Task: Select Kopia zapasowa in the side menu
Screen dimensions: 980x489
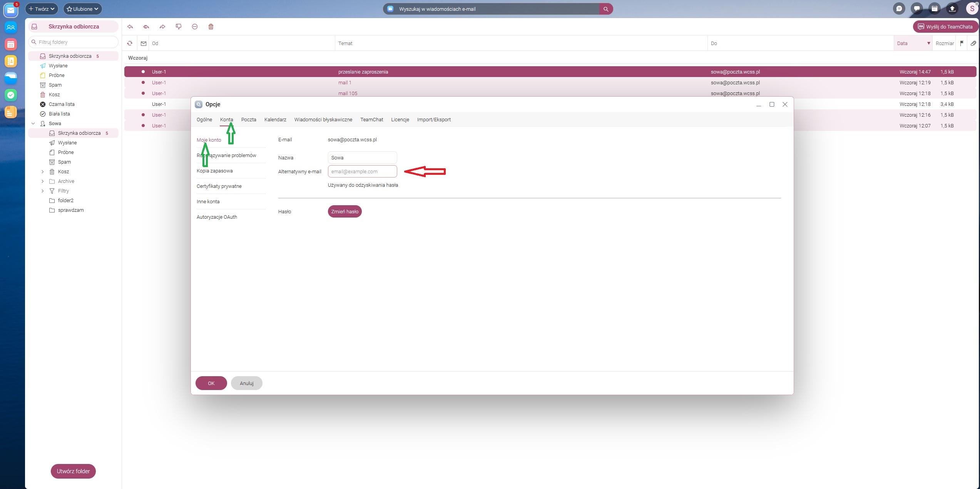Action: 214,171
